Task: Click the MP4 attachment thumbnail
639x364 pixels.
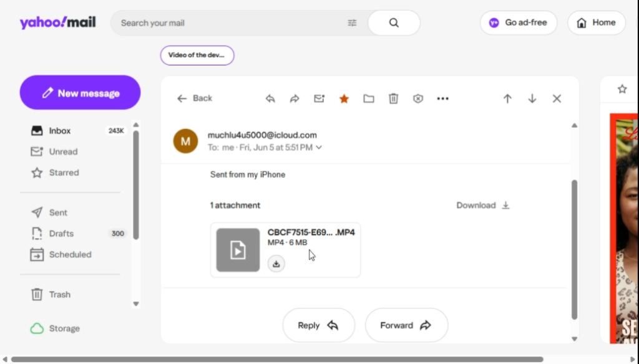Action: [x=238, y=250]
